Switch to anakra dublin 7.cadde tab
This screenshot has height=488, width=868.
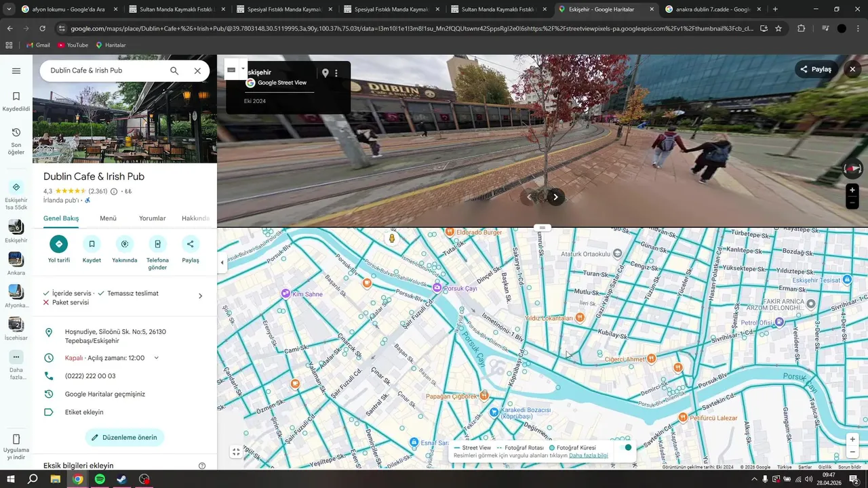713,9
